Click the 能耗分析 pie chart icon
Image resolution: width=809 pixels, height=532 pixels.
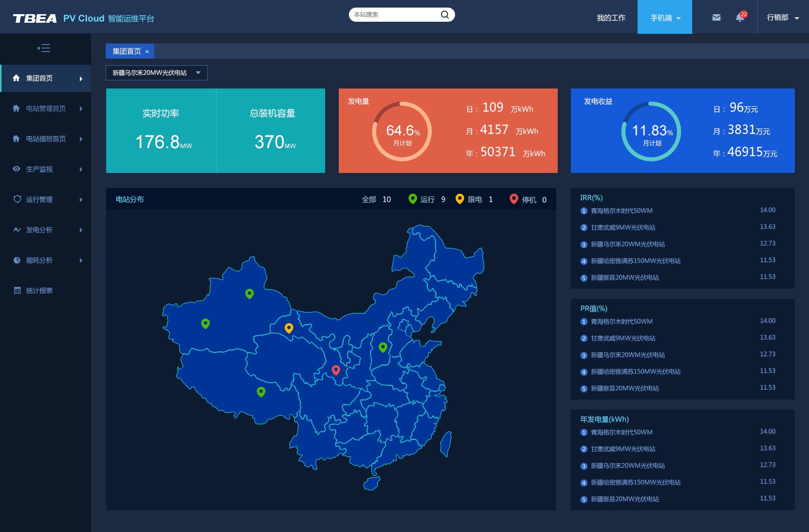click(x=17, y=260)
